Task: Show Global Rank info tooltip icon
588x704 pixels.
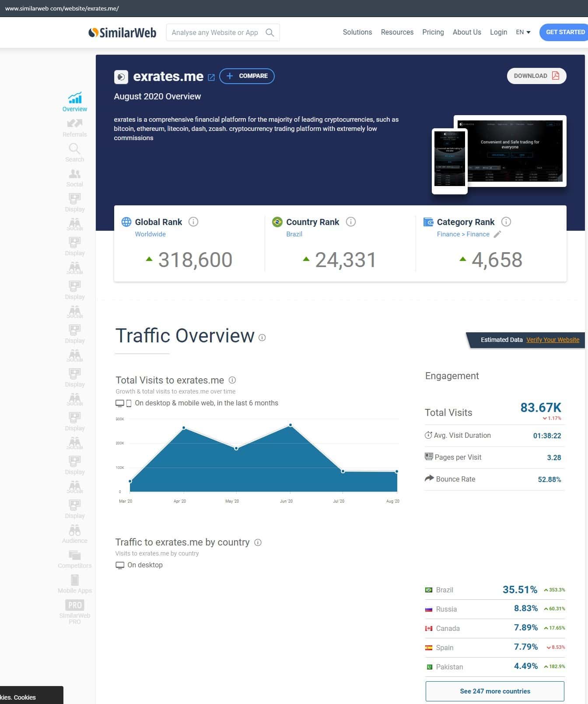Action: 193,222
